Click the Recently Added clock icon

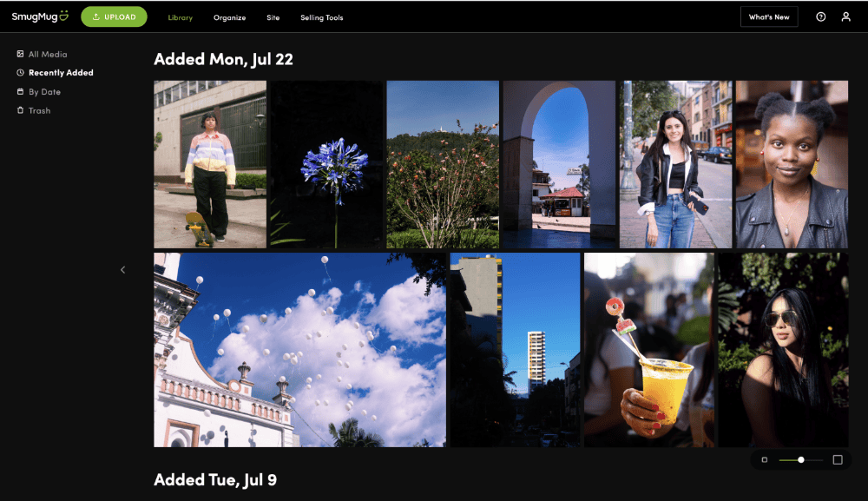[21, 73]
